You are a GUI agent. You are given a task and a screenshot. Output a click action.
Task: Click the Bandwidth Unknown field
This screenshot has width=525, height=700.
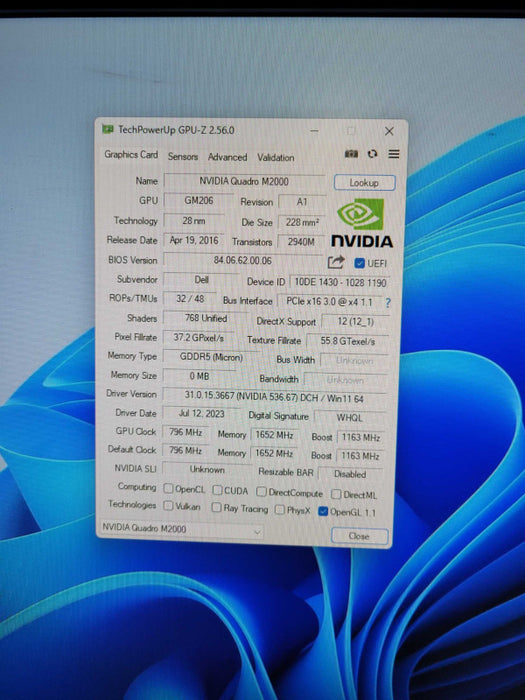tap(346, 380)
